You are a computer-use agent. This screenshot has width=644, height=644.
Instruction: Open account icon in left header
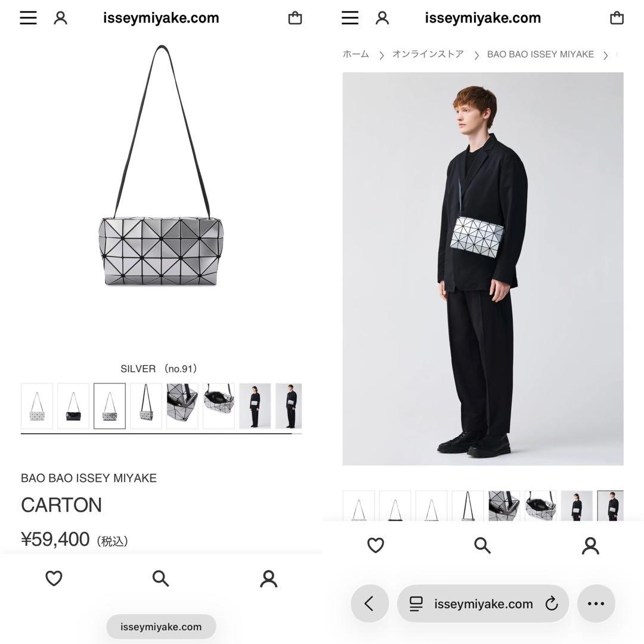tap(60, 18)
